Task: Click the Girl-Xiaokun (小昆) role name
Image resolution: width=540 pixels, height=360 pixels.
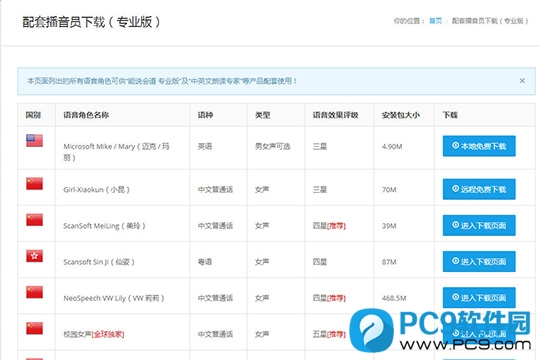Action: (96, 189)
